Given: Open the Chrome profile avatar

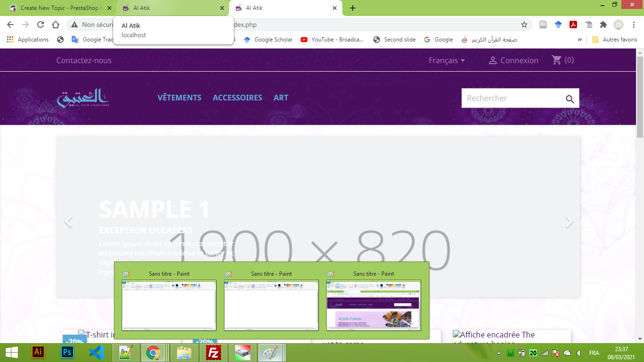Looking at the screenshot, I should [x=619, y=25].
